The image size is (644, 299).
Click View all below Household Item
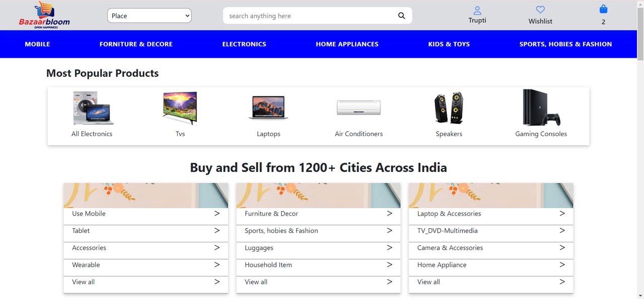pyautogui.click(x=256, y=282)
